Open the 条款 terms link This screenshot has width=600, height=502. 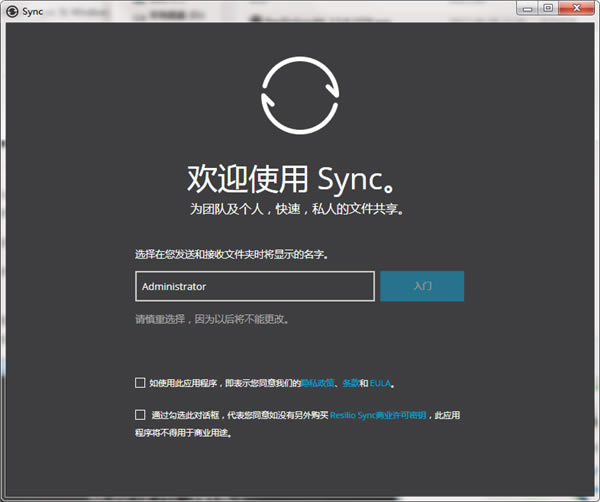click(x=349, y=383)
